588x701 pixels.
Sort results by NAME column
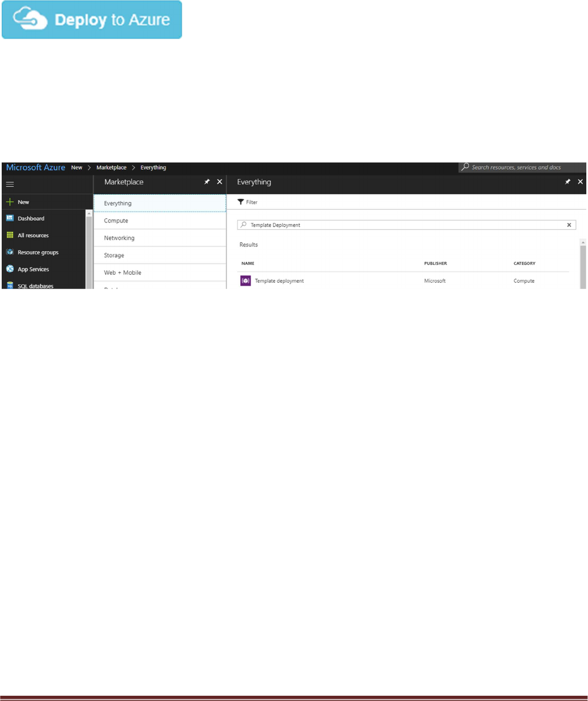coord(248,263)
